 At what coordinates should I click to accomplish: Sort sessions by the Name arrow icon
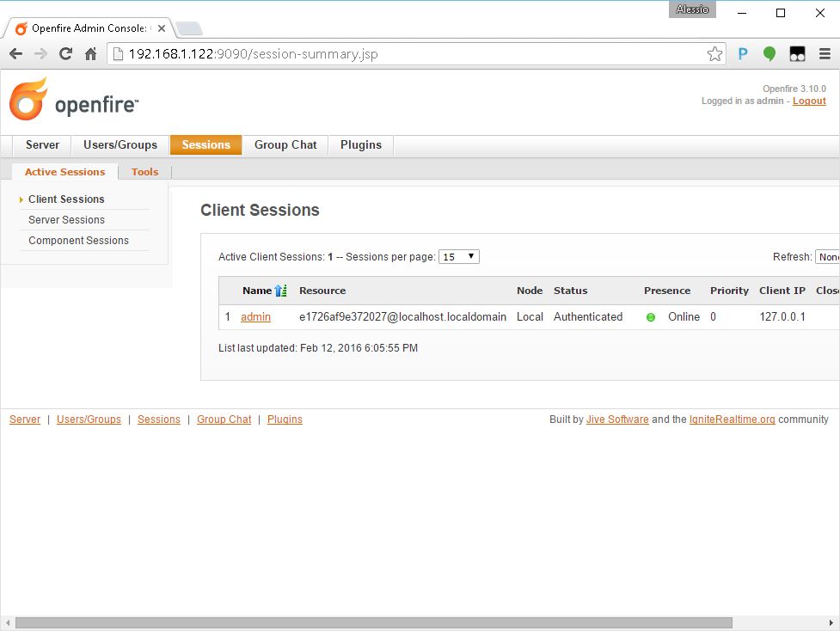click(x=280, y=291)
